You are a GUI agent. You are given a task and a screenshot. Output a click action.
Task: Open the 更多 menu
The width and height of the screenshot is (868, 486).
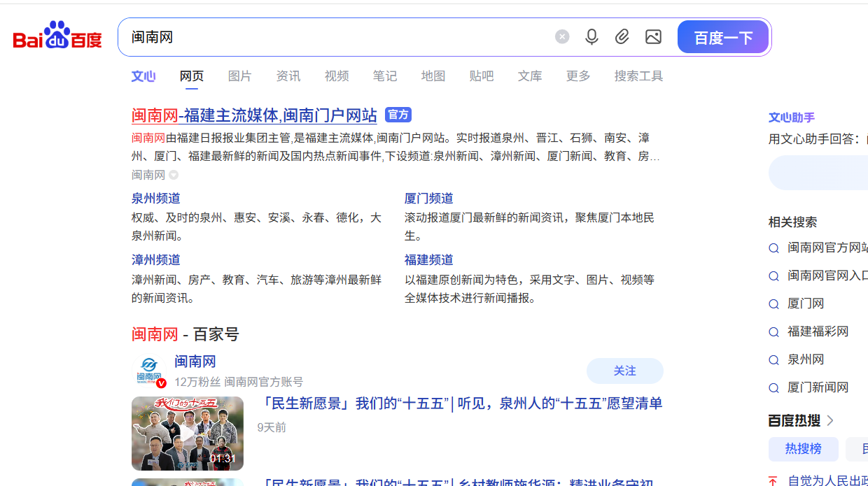tap(577, 76)
